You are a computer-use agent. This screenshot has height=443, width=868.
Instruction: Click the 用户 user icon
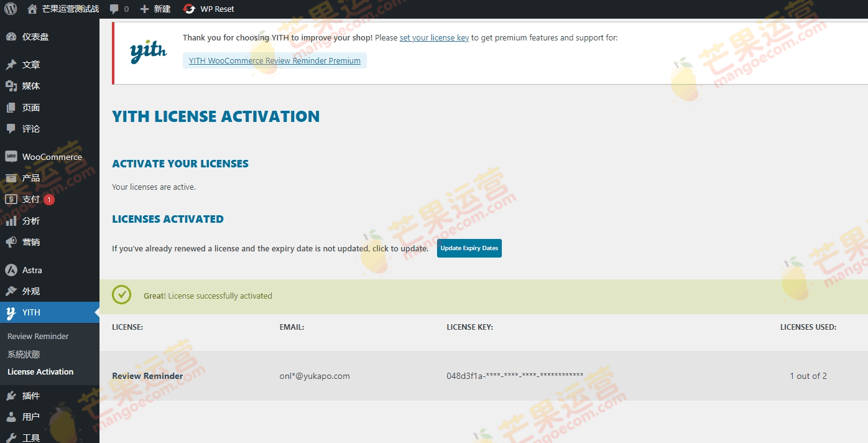[x=11, y=417]
